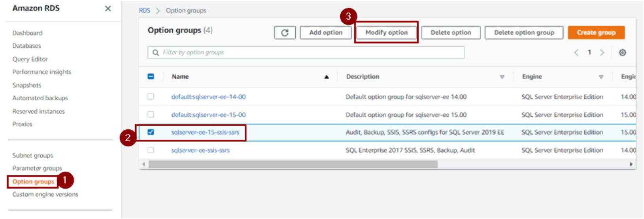
Task: Click the Engine column header
Action: [532, 77]
